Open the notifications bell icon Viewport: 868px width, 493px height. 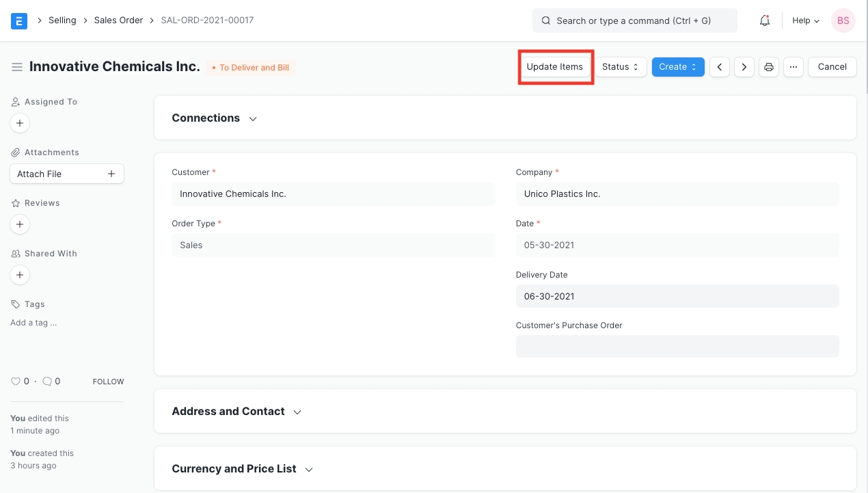tap(765, 21)
